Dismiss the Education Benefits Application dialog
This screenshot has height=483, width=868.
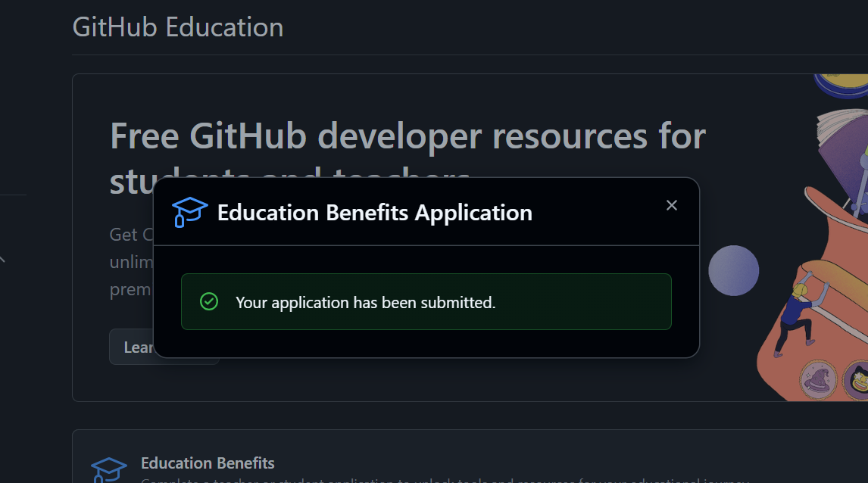pos(671,204)
